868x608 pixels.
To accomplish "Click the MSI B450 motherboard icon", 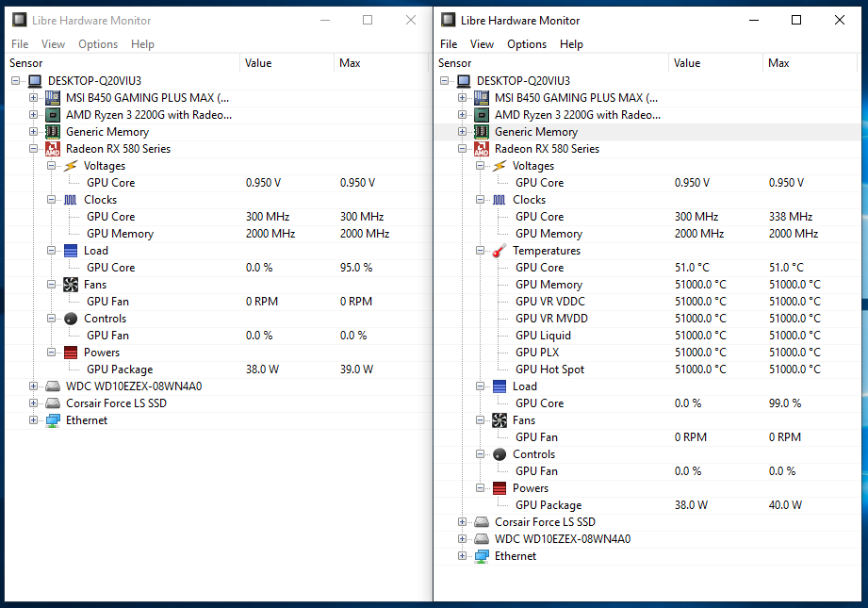I will click(53, 97).
